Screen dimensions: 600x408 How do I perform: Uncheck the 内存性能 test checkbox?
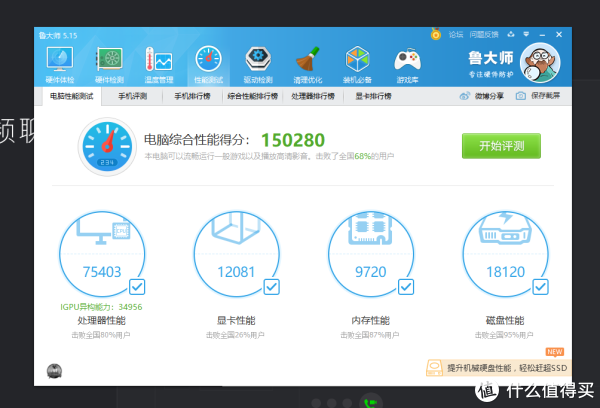[406, 287]
